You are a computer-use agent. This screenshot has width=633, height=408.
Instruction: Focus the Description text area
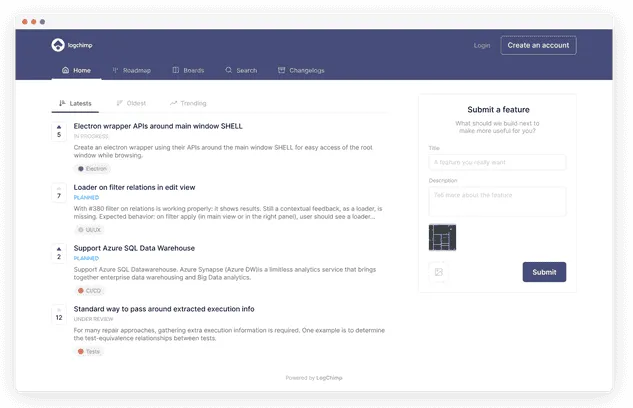tap(497, 201)
